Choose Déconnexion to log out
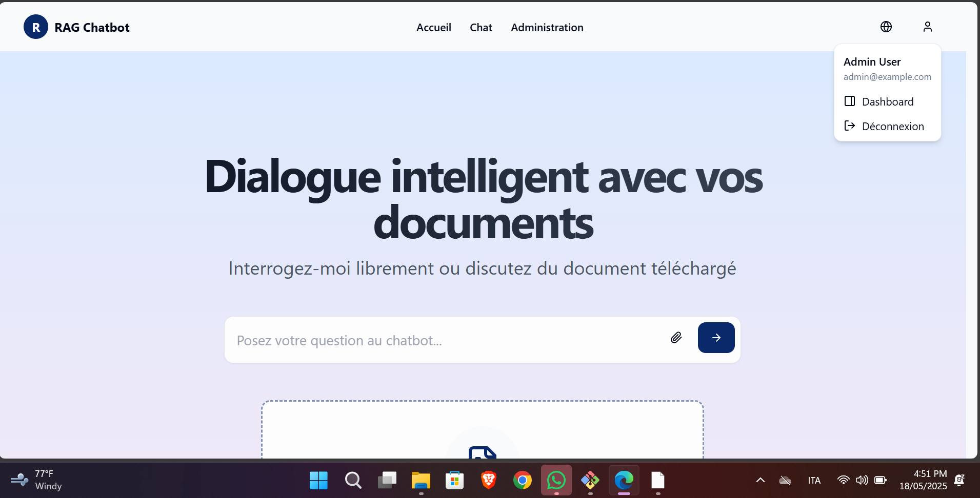 point(892,126)
